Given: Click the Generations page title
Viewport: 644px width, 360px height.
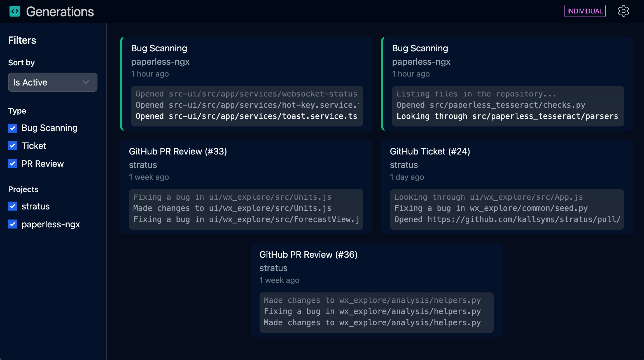Looking at the screenshot, I should pos(60,11).
